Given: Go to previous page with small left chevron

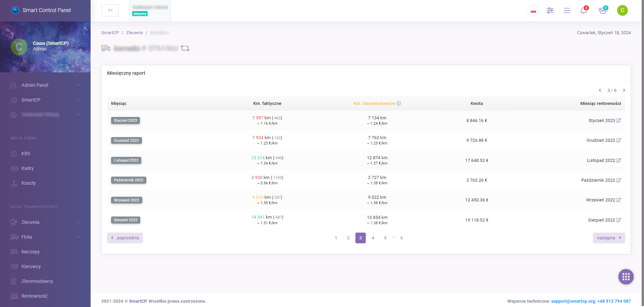Looking at the screenshot, I should 600,90.
